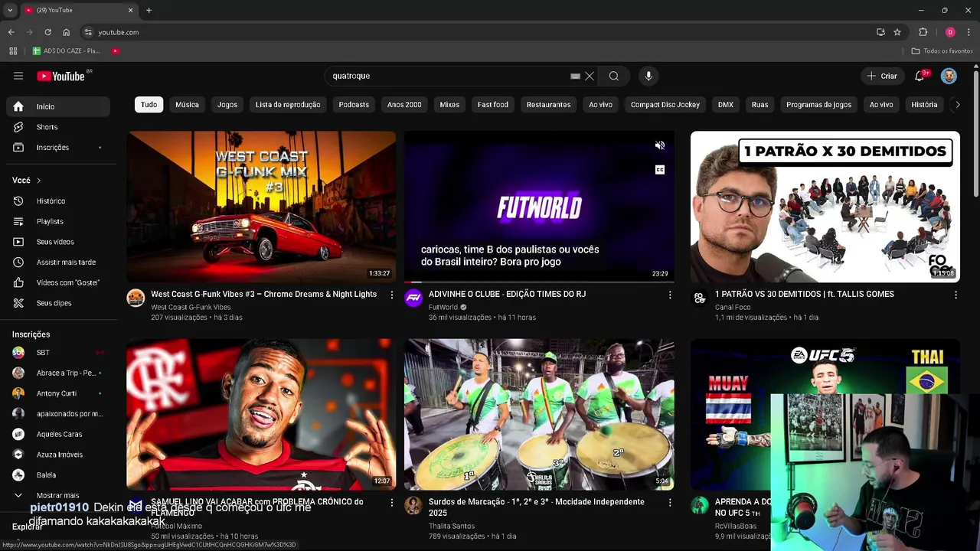Image resolution: width=980 pixels, height=551 pixels.
Task: Reload the page in Chrome
Action: tap(47, 32)
